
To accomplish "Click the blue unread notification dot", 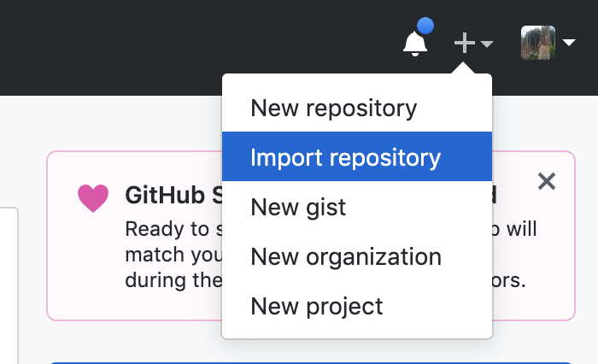I will pyautogui.click(x=425, y=26).
